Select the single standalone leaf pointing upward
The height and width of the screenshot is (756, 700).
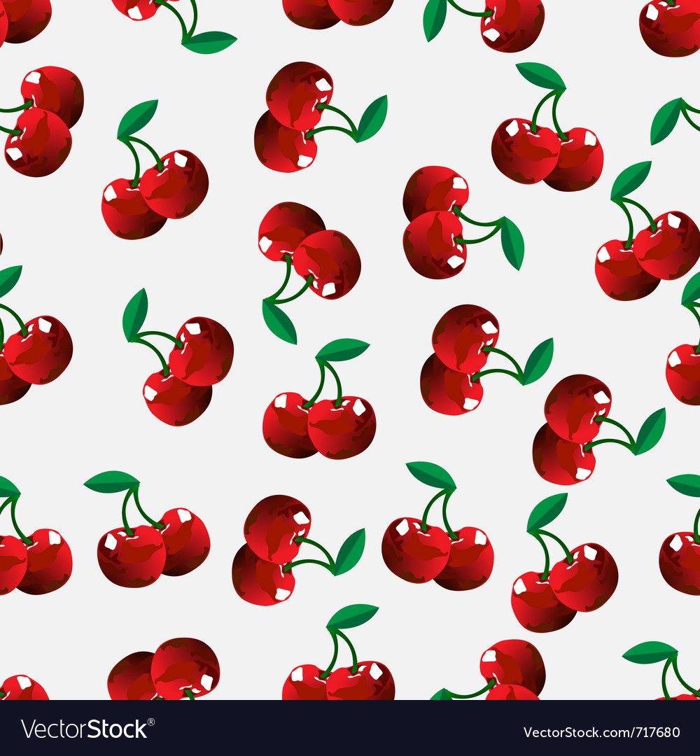click(665, 119)
